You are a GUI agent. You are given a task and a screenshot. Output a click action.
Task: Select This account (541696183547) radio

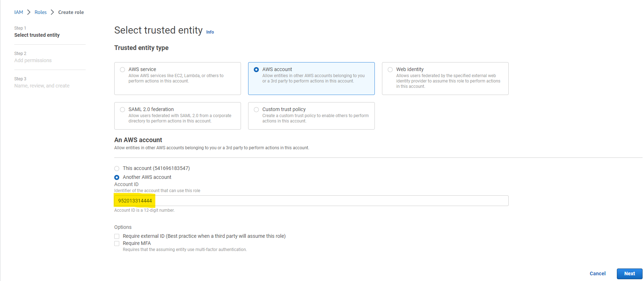pos(117,169)
